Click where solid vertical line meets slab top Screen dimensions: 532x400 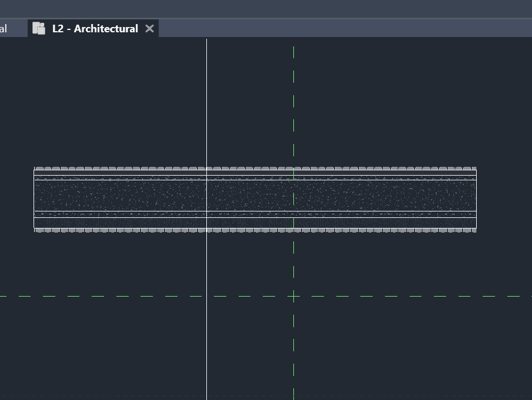(x=206, y=170)
